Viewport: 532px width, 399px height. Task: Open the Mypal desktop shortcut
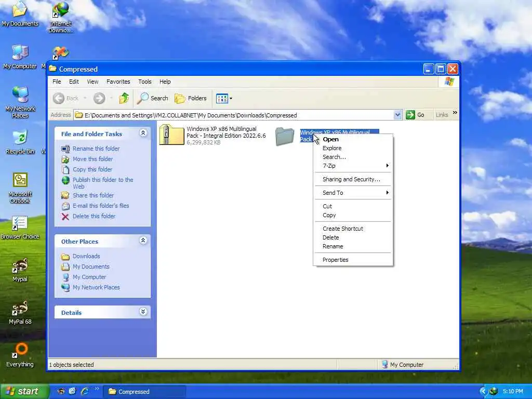[x=20, y=270]
